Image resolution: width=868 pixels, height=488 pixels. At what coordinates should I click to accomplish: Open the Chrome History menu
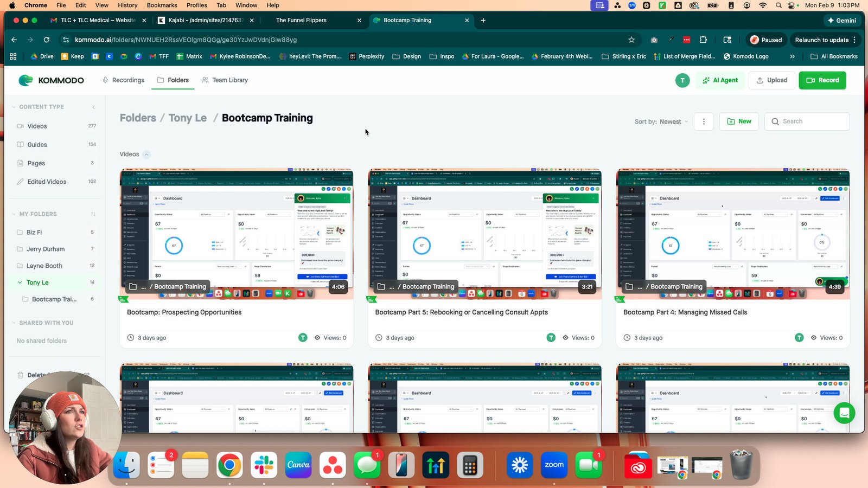(x=127, y=5)
